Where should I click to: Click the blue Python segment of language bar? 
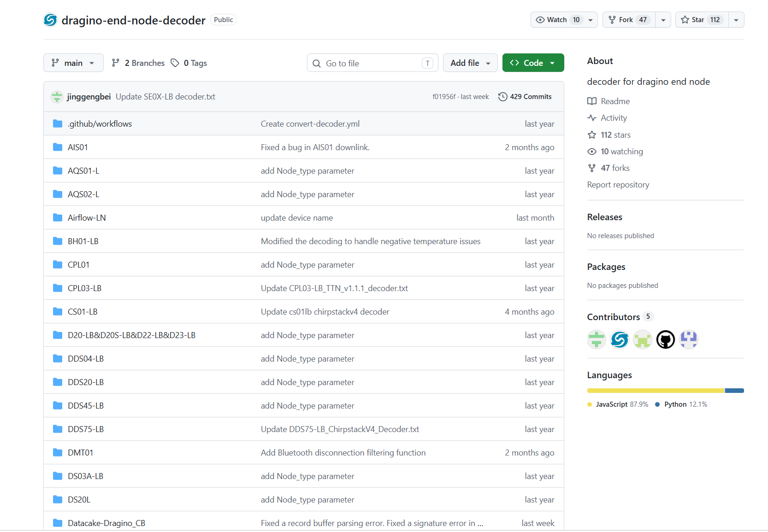(734, 391)
